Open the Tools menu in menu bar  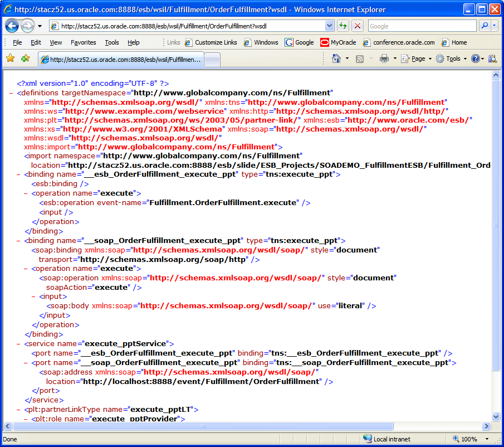[x=112, y=42]
